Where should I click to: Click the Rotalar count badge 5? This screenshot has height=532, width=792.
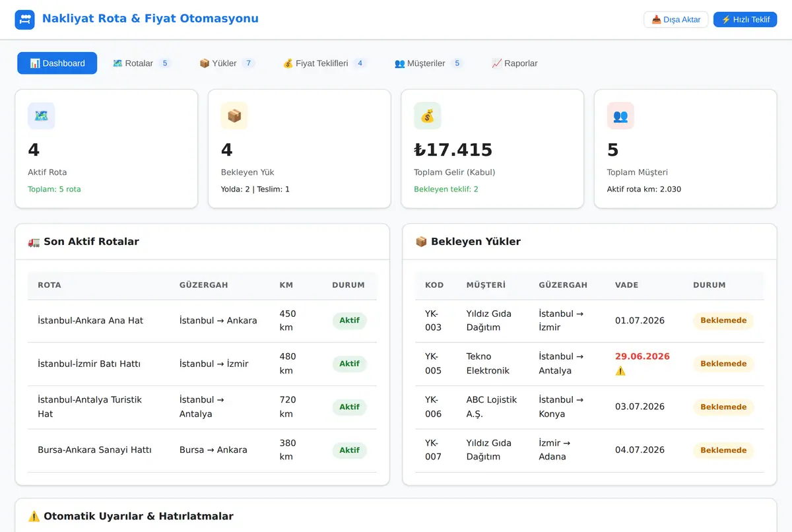[165, 63]
